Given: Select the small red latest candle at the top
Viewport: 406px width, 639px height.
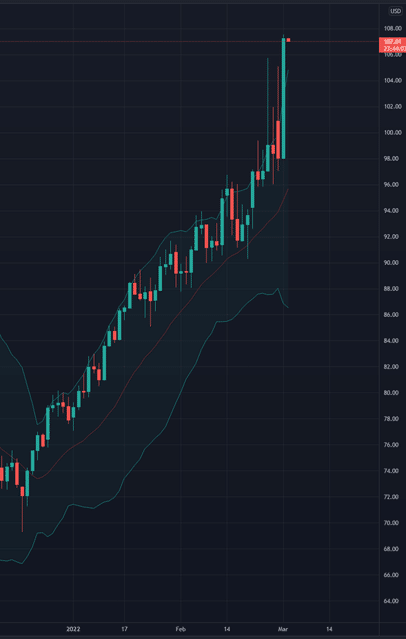Looking at the screenshot, I should [288, 40].
